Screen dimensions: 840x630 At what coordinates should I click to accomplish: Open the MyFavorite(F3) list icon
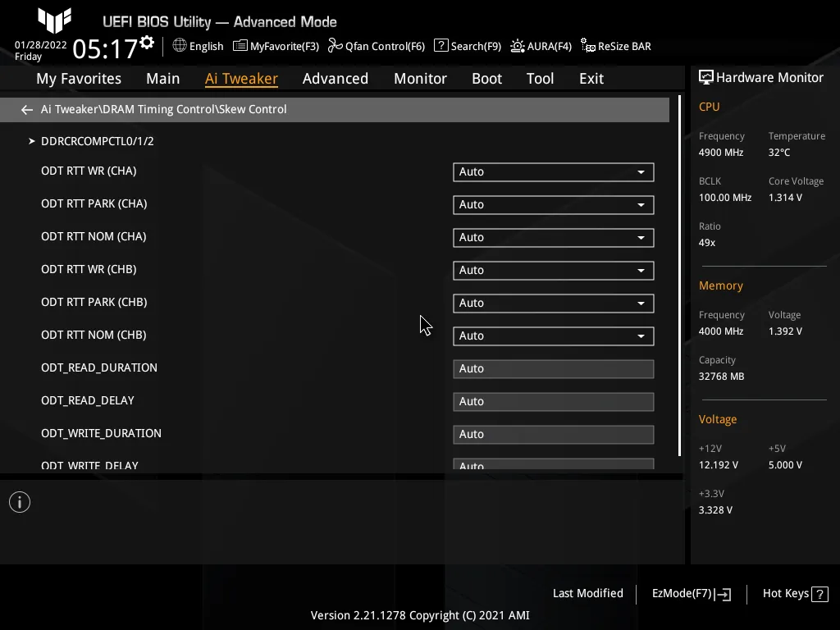click(240, 46)
